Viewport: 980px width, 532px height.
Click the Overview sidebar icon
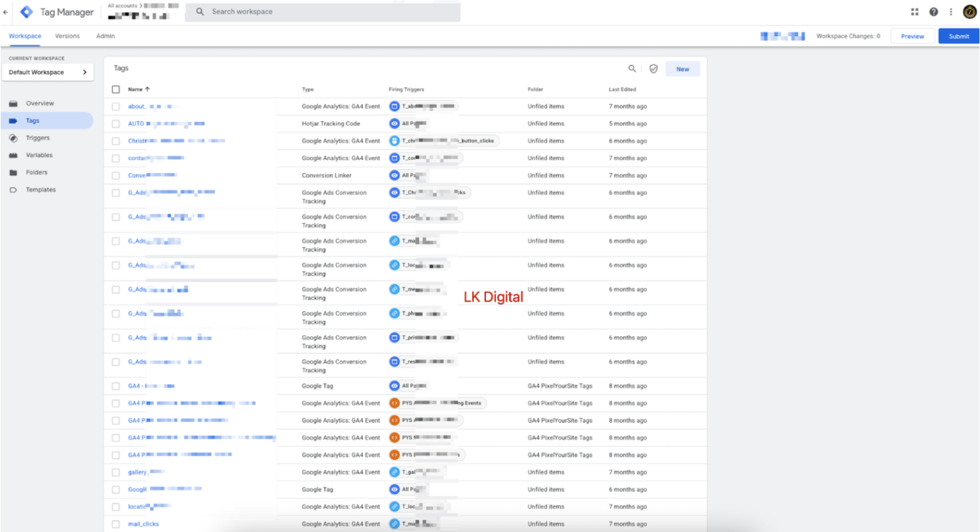(13, 103)
